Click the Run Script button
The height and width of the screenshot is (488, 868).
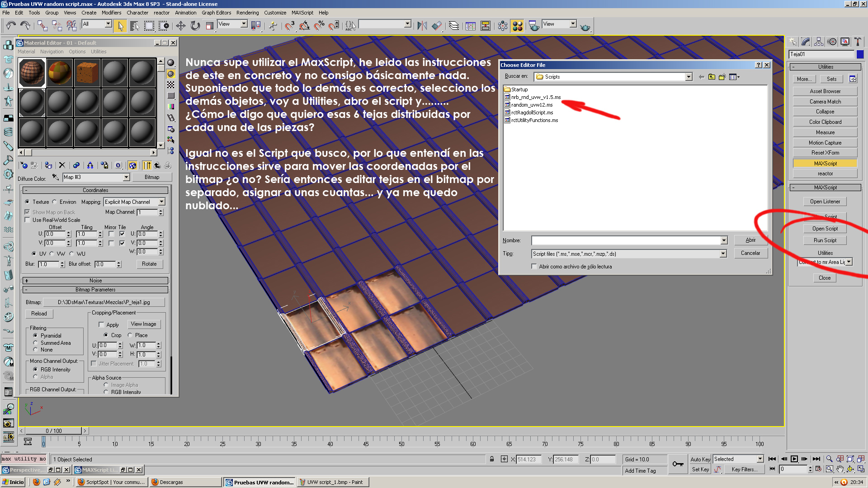[x=825, y=240]
